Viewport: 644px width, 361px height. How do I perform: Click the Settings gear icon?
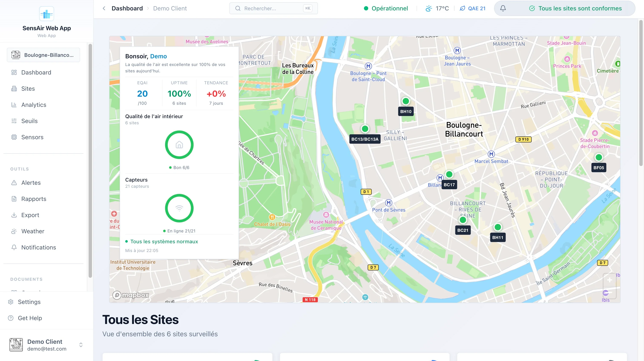click(x=10, y=302)
